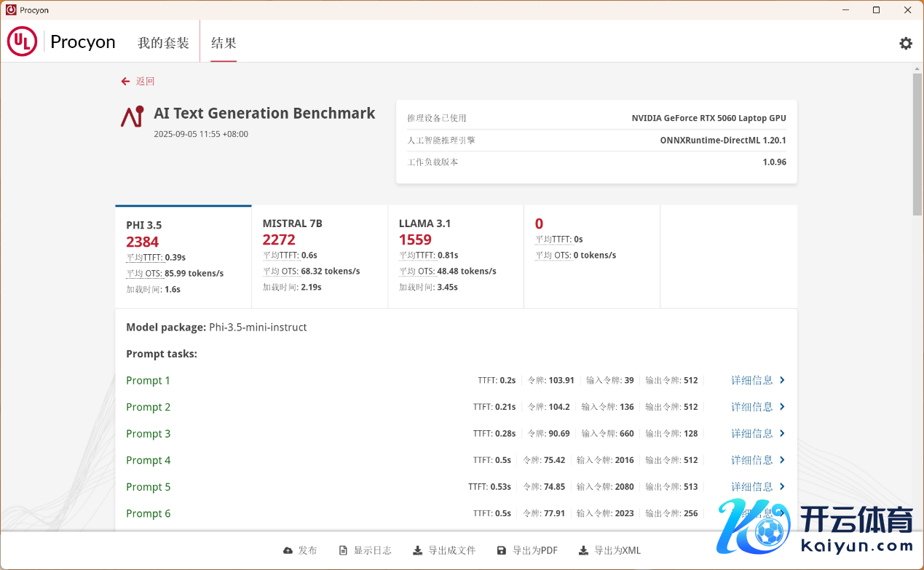The image size is (924, 570).
Task: Switch to the 我的套装 tab
Action: point(163,43)
